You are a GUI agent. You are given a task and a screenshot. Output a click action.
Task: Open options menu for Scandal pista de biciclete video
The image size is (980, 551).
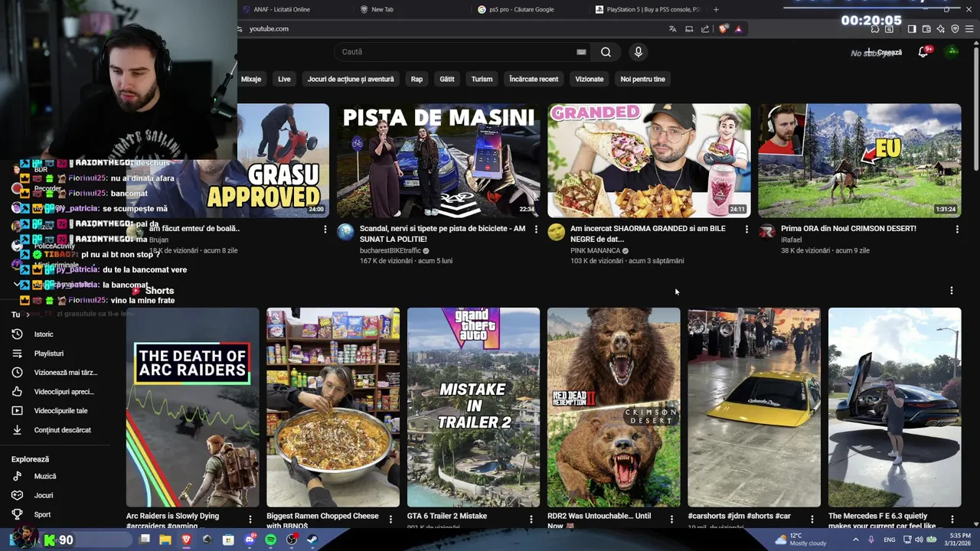(536, 229)
